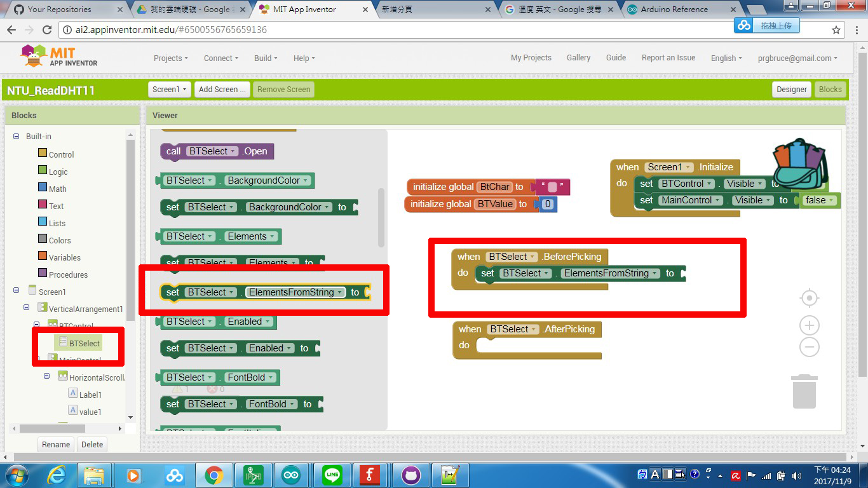Click Blocks view button
The height and width of the screenshot is (488, 868).
pyautogui.click(x=830, y=90)
